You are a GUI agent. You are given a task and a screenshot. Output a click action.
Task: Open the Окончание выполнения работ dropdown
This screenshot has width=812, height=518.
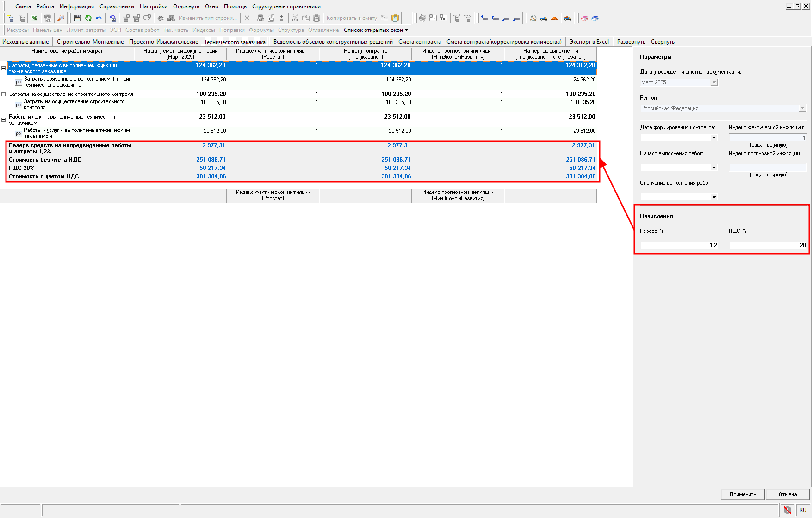pos(714,197)
